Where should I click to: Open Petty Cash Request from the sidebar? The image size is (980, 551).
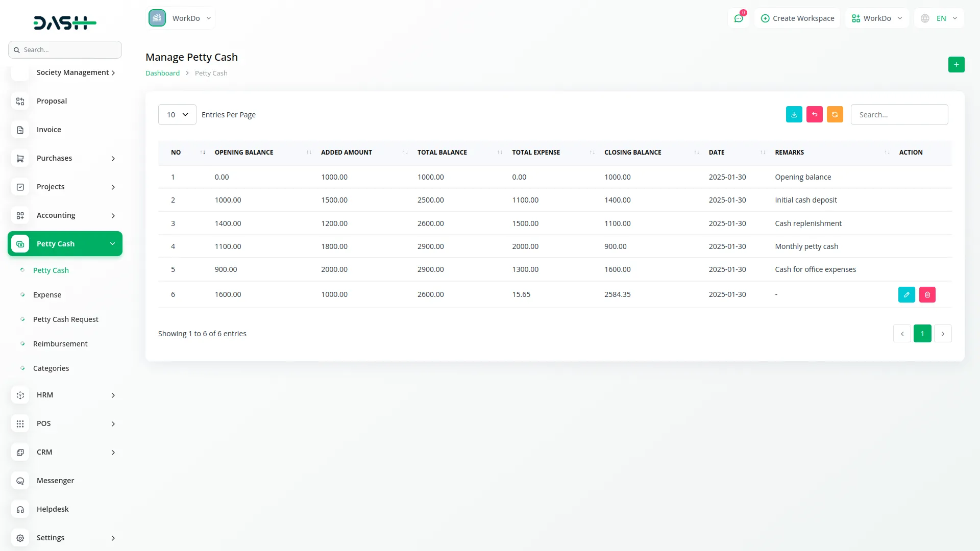pos(65,319)
